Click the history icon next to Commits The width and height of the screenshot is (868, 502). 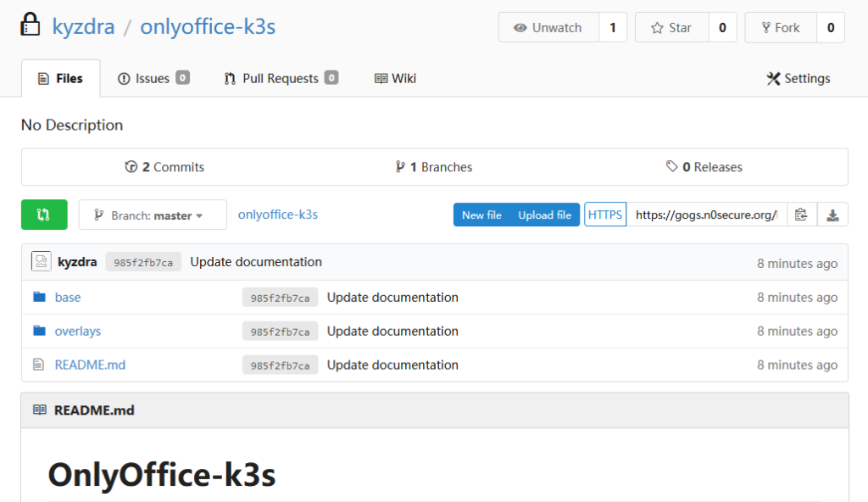click(x=131, y=167)
